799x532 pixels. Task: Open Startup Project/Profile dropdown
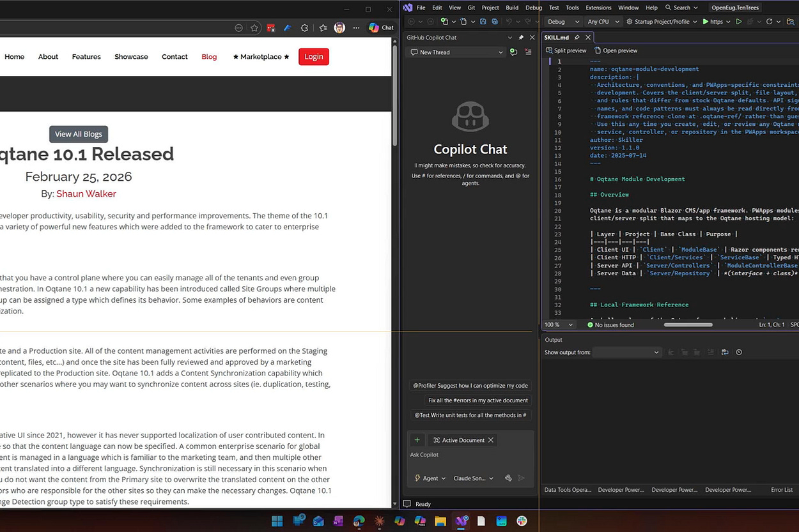[x=662, y=22]
